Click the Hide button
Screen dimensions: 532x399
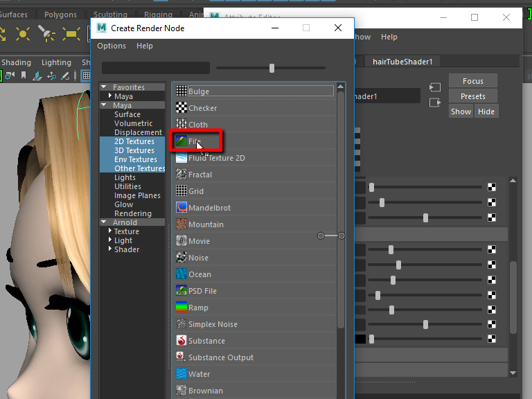(486, 112)
